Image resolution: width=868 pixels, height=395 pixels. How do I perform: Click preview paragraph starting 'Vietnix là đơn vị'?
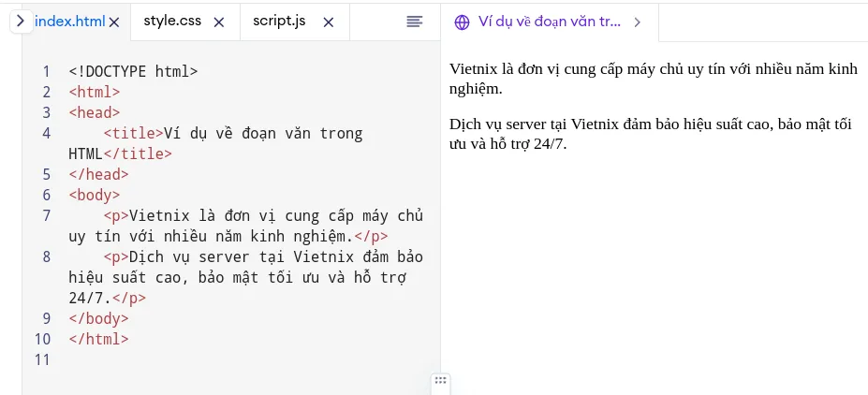[654, 80]
